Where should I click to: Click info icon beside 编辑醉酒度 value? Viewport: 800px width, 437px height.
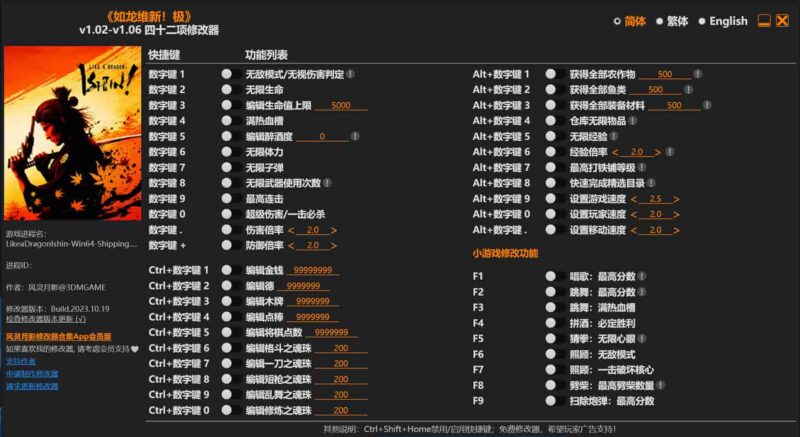click(355, 136)
